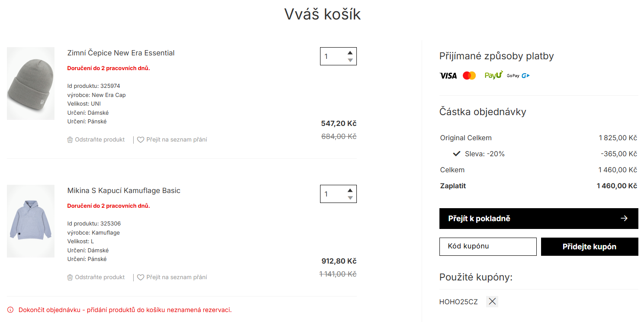This screenshot has width=644, height=322.
Task: Click the Mastercard payment logo
Action: (469, 76)
